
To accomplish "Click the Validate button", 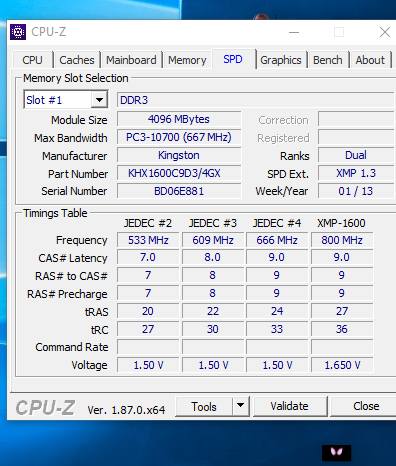I will tap(289, 406).
